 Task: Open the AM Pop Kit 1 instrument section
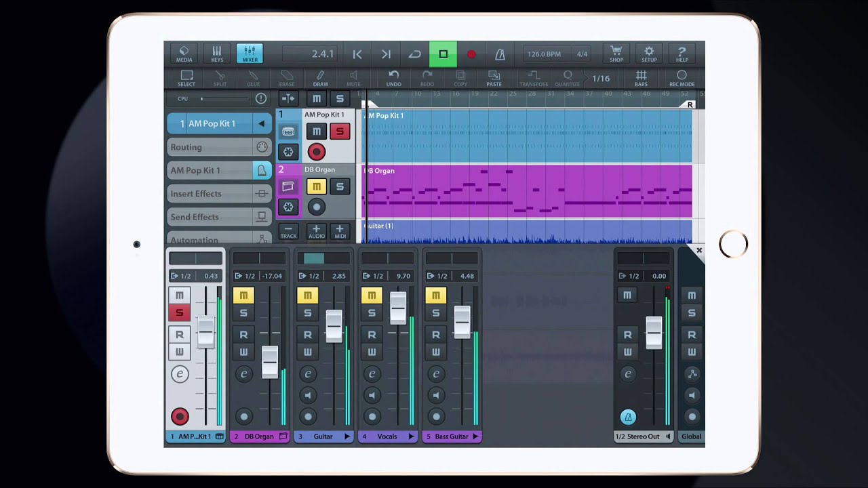(219, 170)
